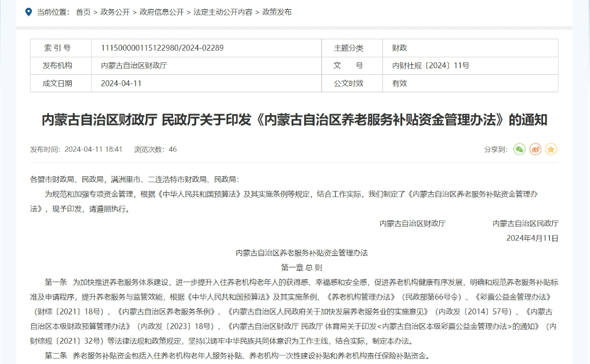
Task: Click the 索引号 label cell
Action: [x=61, y=48]
